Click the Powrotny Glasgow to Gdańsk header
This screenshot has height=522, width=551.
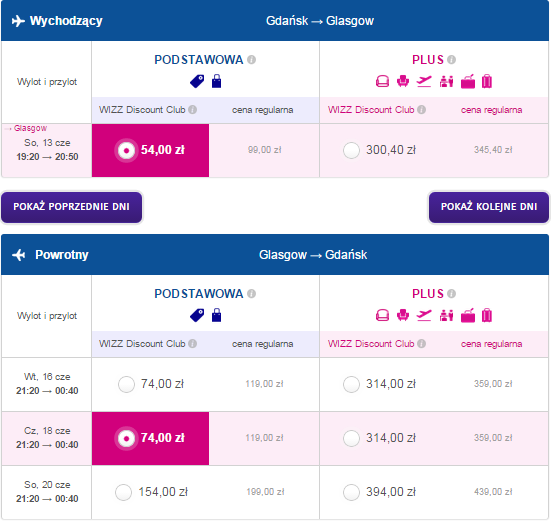click(x=275, y=254)
